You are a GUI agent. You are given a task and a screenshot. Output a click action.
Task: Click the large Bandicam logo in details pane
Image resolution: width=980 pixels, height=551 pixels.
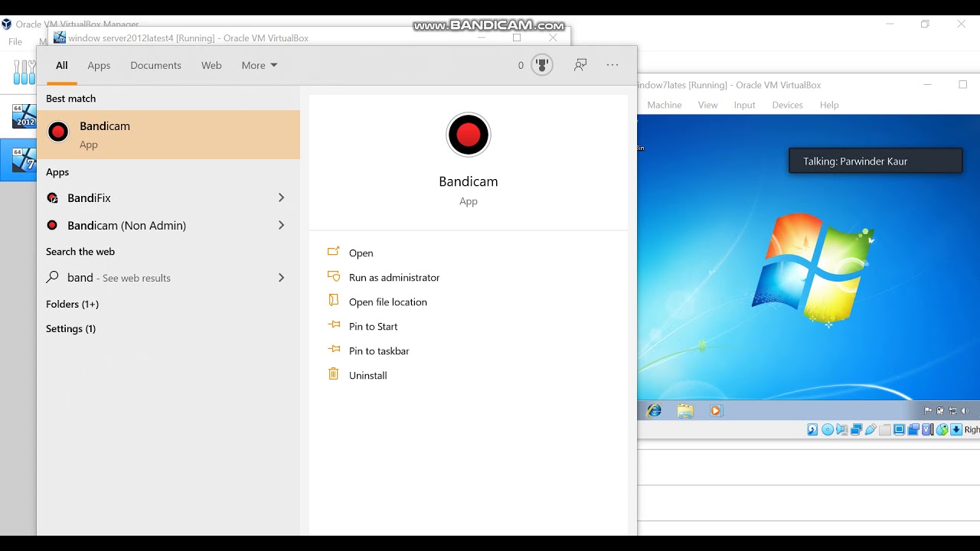click(469, 135)
